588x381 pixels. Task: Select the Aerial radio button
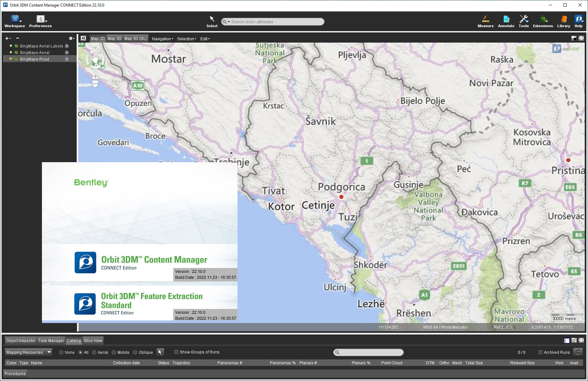(94, 352)
